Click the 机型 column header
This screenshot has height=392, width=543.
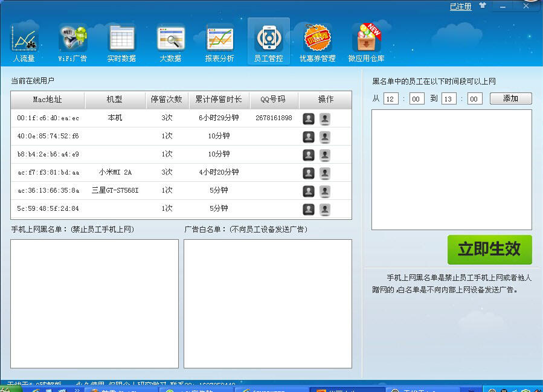(115, 100)
